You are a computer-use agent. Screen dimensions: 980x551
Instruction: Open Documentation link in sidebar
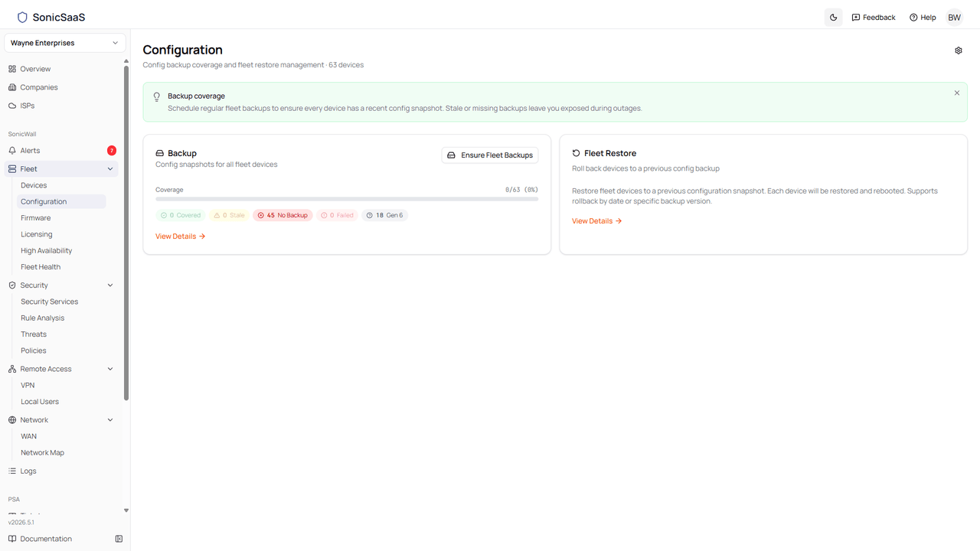pyautogui.click(x=46, y=539)
